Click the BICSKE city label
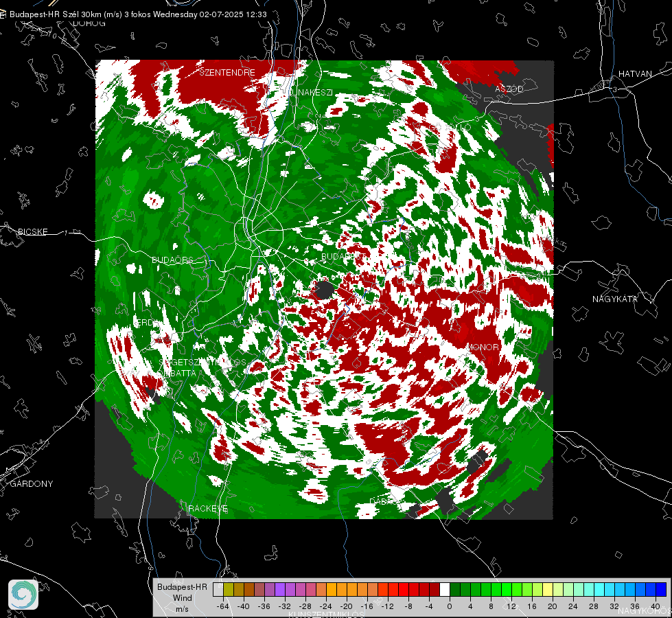 coord(32,231)
